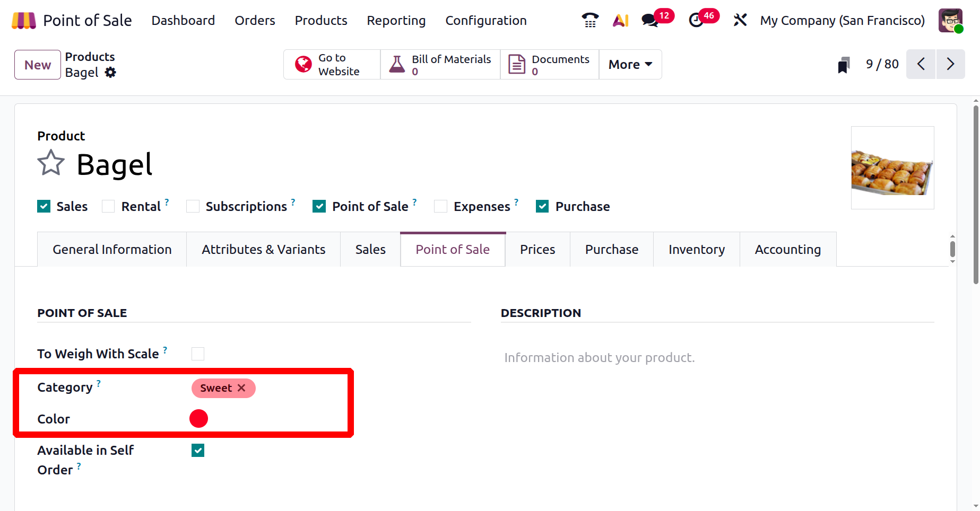This screenshot has height=511, width=980.
Task: Open the AI assistant icon
Action: tap(620, 21)
